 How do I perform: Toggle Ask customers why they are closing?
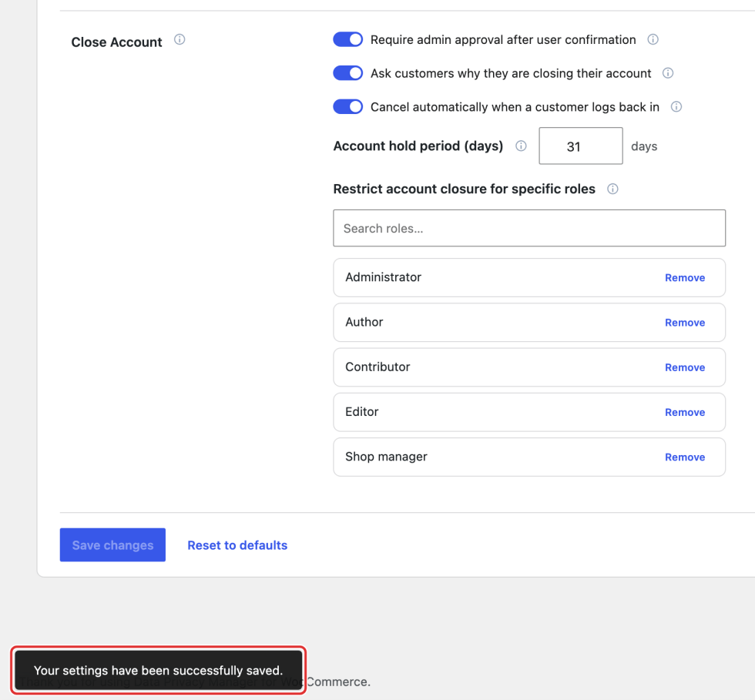tap(347, 73)
